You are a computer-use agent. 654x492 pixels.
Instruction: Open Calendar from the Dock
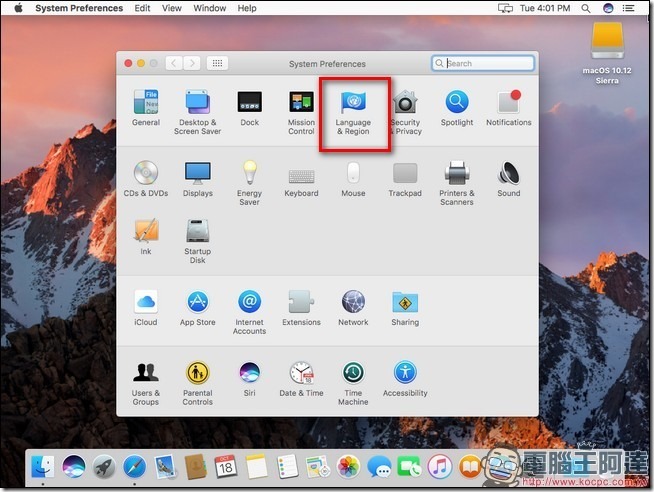click(x=226, y=466)
